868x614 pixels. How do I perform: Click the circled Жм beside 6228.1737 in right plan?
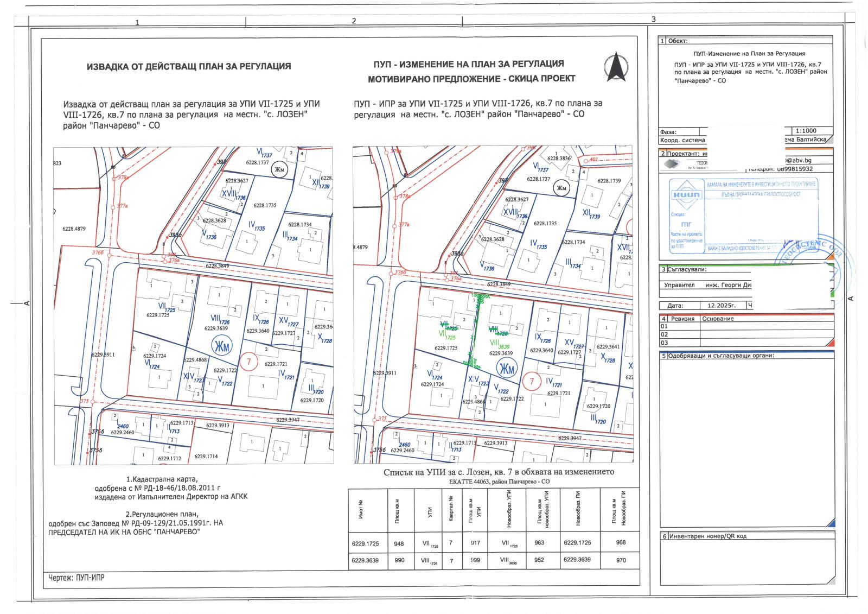(562, 188)
